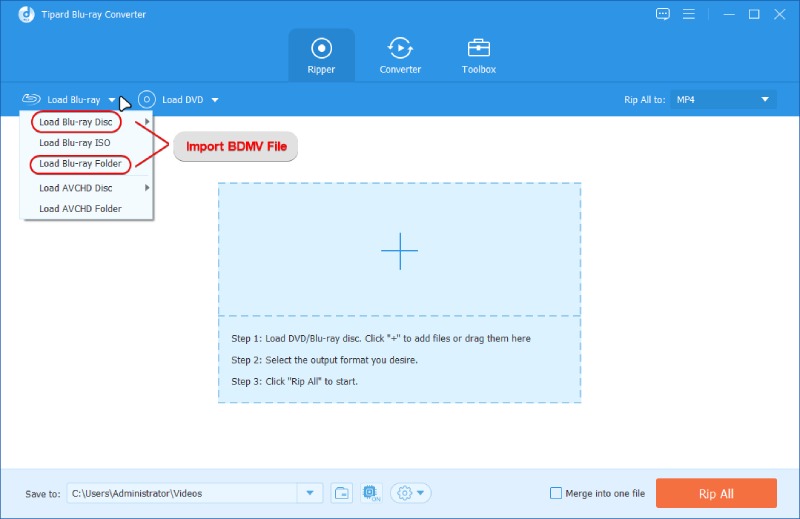Maximize the Tipard Blu-ray Converter window
The height and width of the screenshot is (519, 800).
(x=754, y=14)
